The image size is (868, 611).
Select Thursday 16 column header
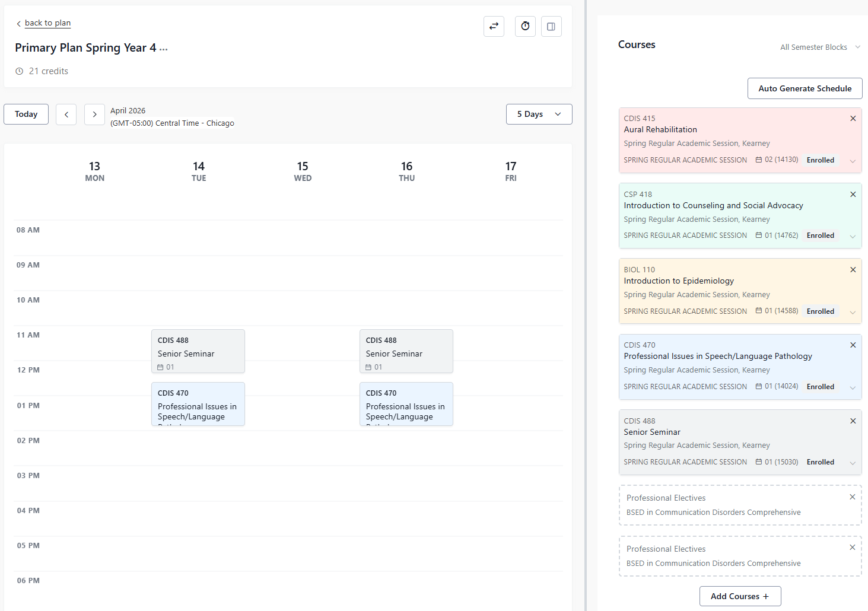coord(406,171)
